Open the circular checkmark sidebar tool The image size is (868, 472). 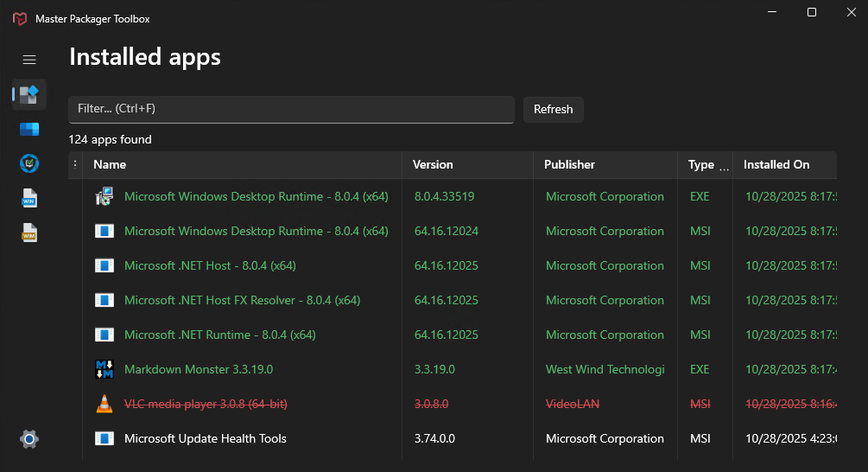29,163
